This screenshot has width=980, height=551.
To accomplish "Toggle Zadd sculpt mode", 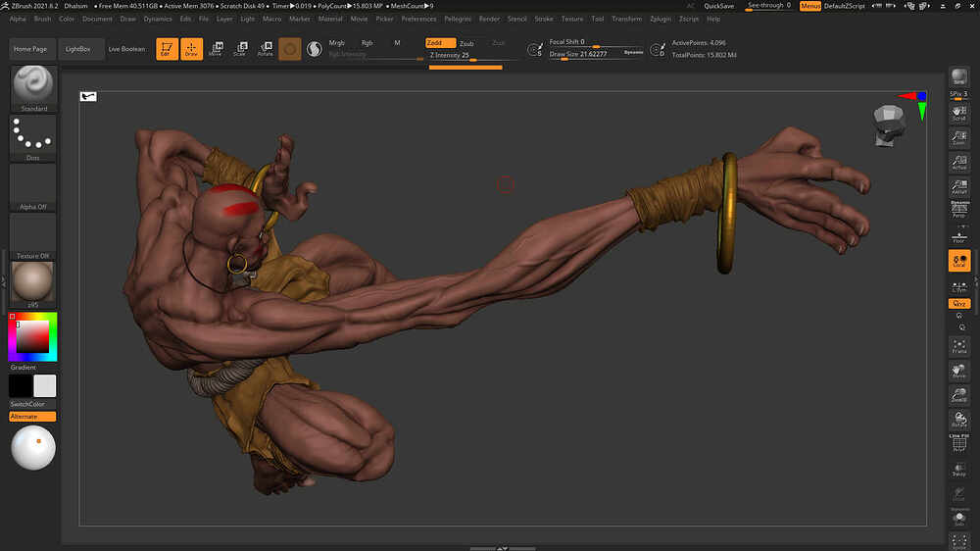I will click(x=441, y=43).
